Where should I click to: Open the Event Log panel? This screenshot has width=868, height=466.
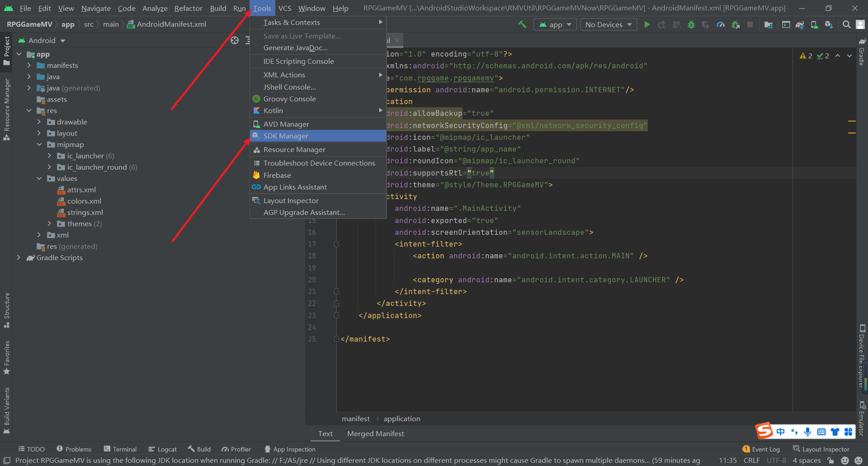tap(761, 449)
